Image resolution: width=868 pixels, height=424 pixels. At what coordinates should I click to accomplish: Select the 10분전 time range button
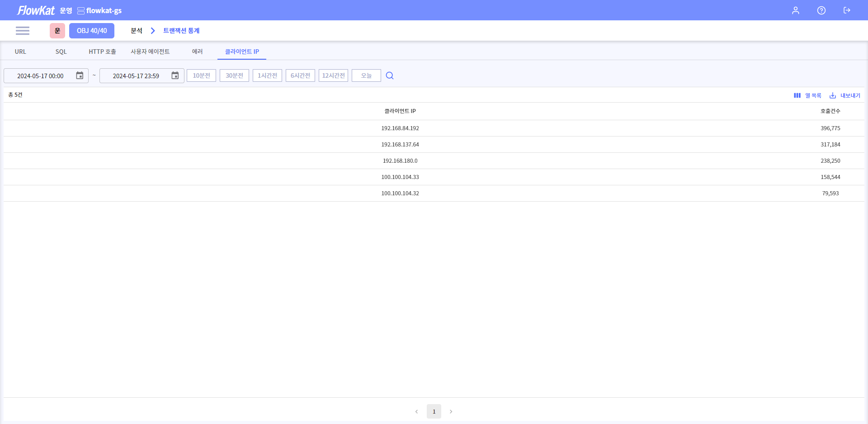click(201, 75)
